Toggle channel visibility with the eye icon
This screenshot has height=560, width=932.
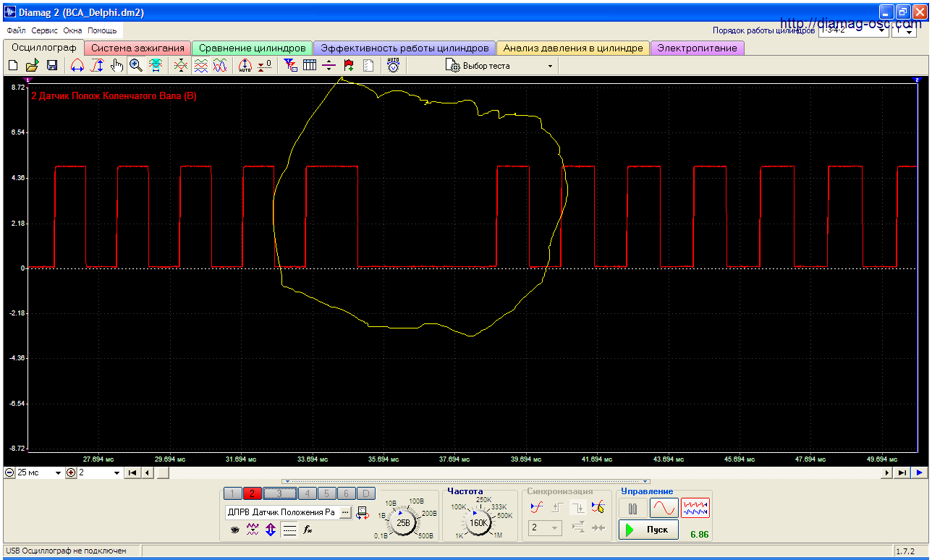click(x=234, y=530)
